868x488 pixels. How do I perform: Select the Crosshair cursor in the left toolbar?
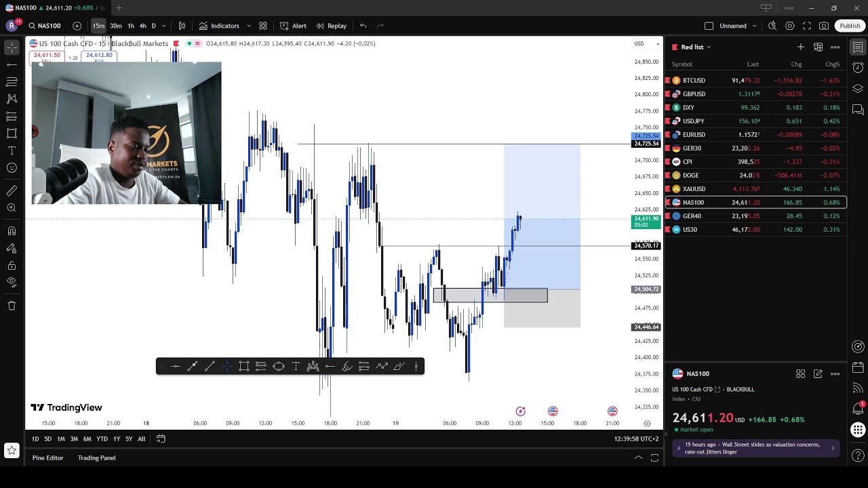point(12,47)
